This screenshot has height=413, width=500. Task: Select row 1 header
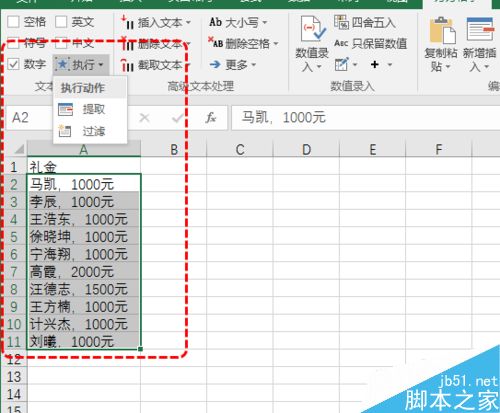pos(14,166)
